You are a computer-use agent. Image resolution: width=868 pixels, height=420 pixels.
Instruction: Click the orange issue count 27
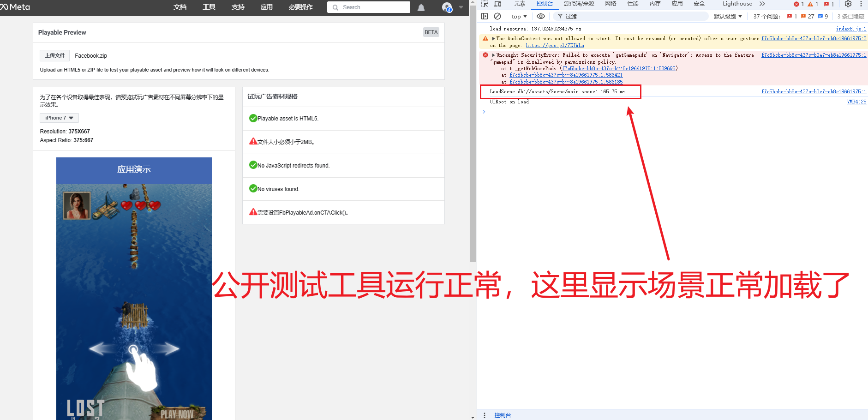click(808, 16)
